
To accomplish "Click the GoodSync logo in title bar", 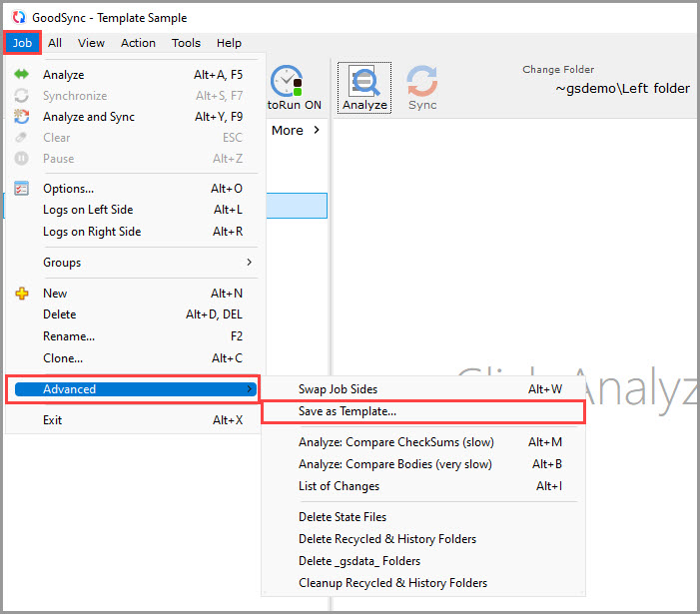I will point(19,17).
